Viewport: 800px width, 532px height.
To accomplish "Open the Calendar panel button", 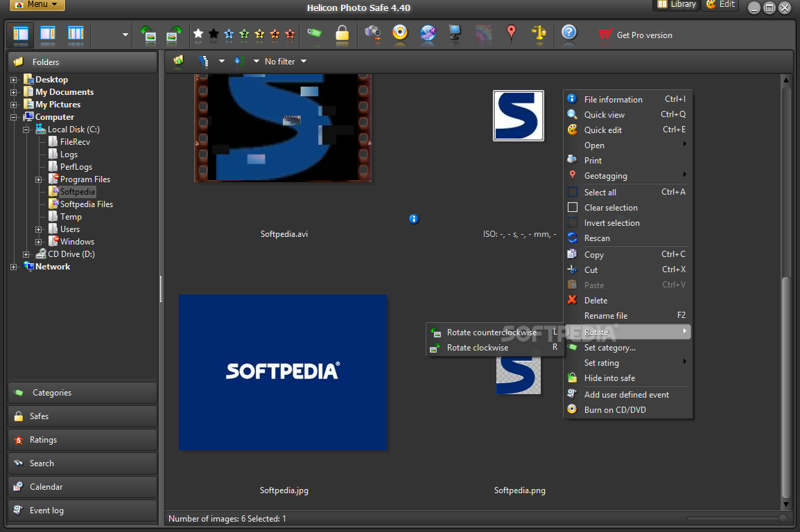I will pos(82,487).
